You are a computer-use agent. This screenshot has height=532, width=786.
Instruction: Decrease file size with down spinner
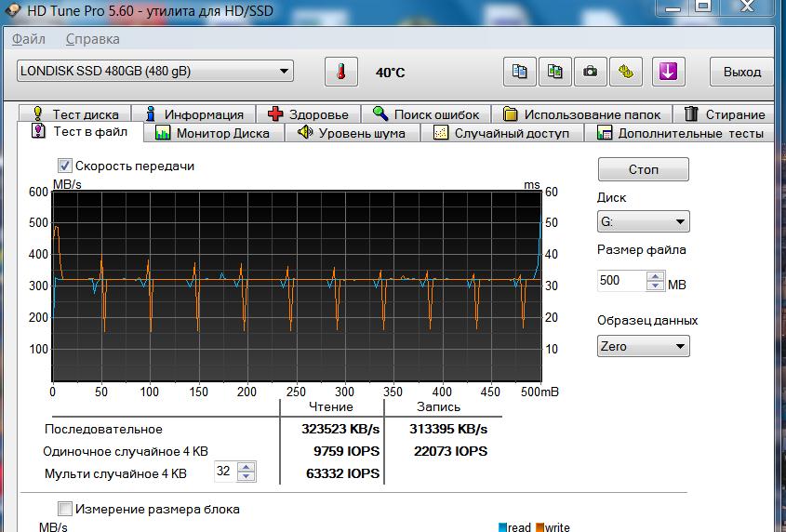click(655, 286)
